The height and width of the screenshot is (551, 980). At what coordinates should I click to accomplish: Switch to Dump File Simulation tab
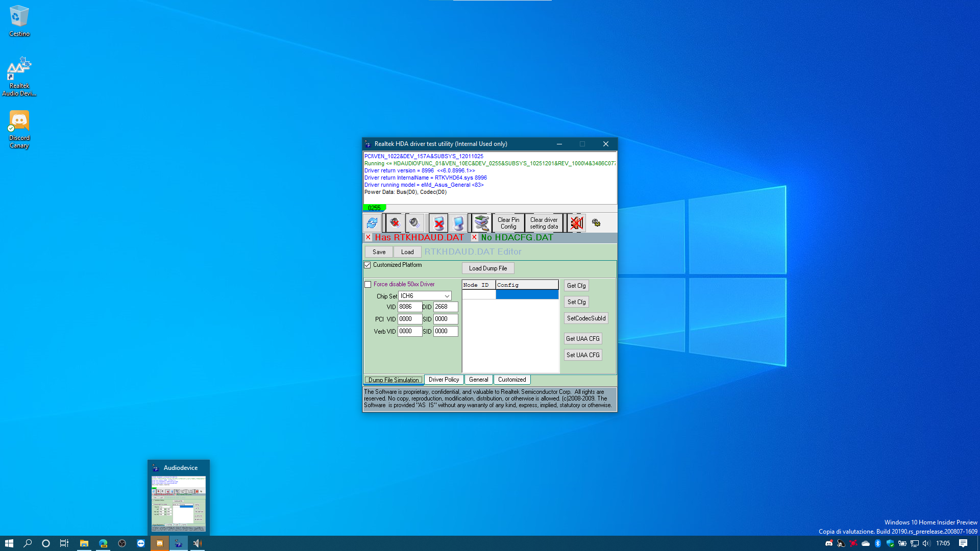pyautogui.click(x=394, y=380)
